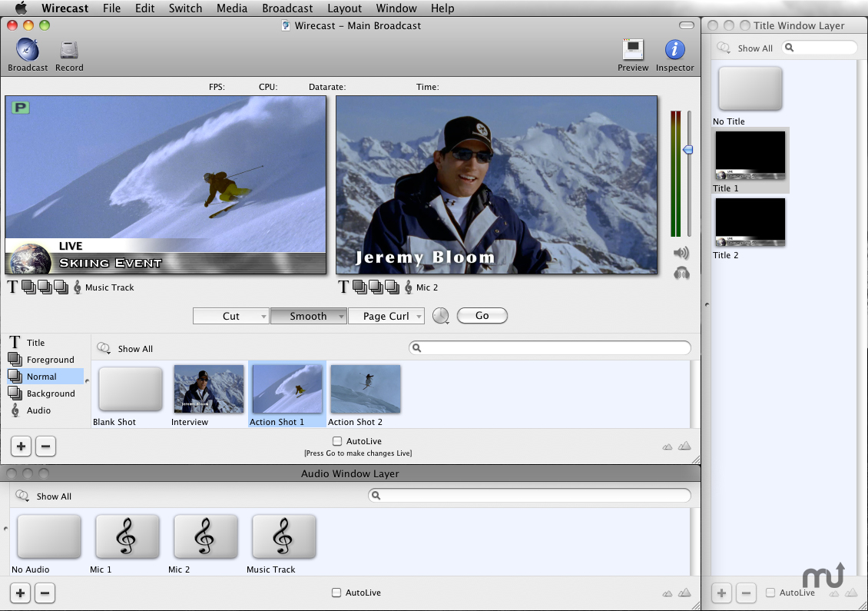Screen dimensions: 868x611
Task: Open the Inspector info icon
Action: click(x=674, y=50)
